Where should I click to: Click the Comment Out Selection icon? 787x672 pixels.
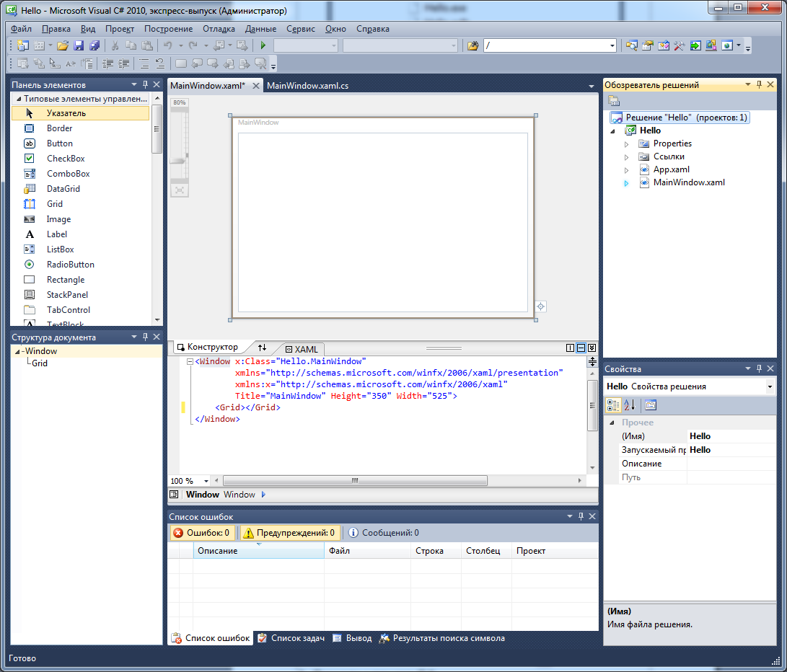tap(144, 63)
